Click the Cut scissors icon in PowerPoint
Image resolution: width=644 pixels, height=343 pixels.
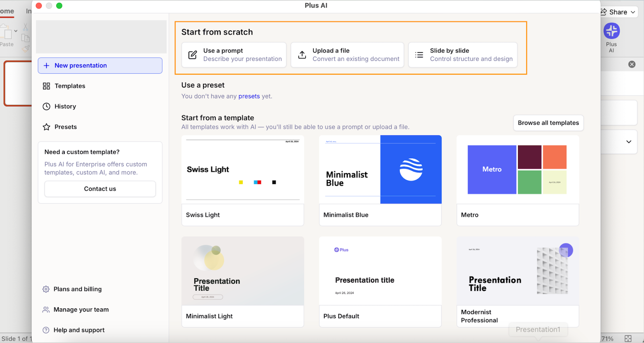tap(26, 27)
